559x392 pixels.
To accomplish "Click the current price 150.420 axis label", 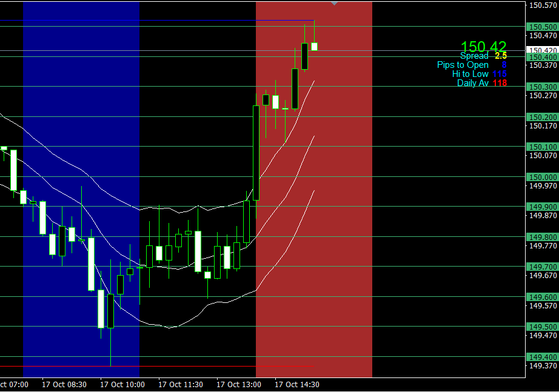I will (x=542, y=50).
